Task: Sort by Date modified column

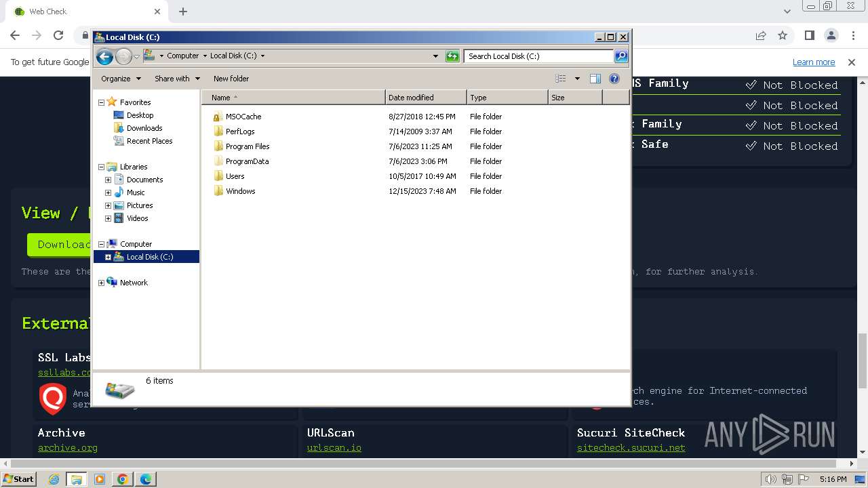Action: [x=426, y=98]
